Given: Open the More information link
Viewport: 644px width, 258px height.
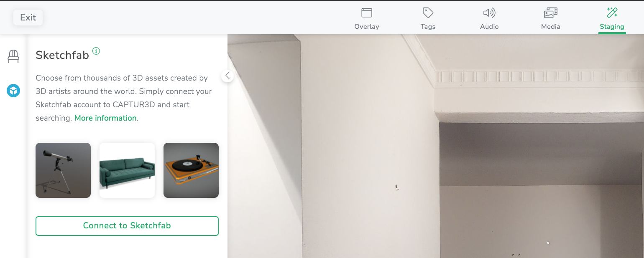Looking at the screenshot, I should [105, 118].
